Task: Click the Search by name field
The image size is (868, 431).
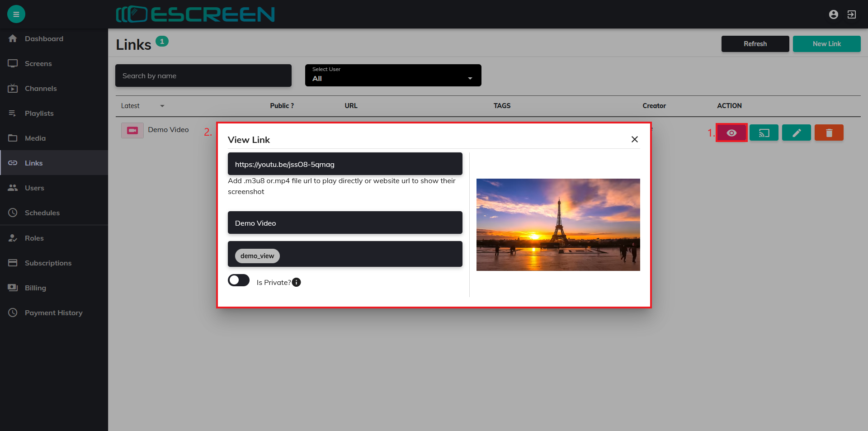Action: pyautogui.click(x=203, y=76)
